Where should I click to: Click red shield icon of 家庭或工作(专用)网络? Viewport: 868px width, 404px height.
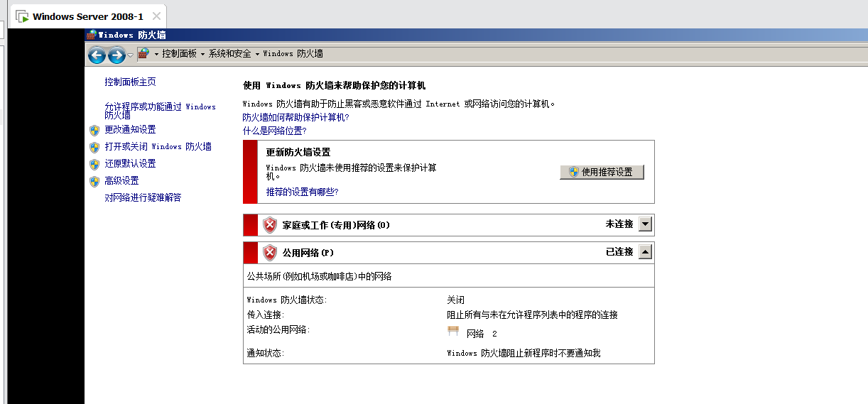click(x=270, y=225)
